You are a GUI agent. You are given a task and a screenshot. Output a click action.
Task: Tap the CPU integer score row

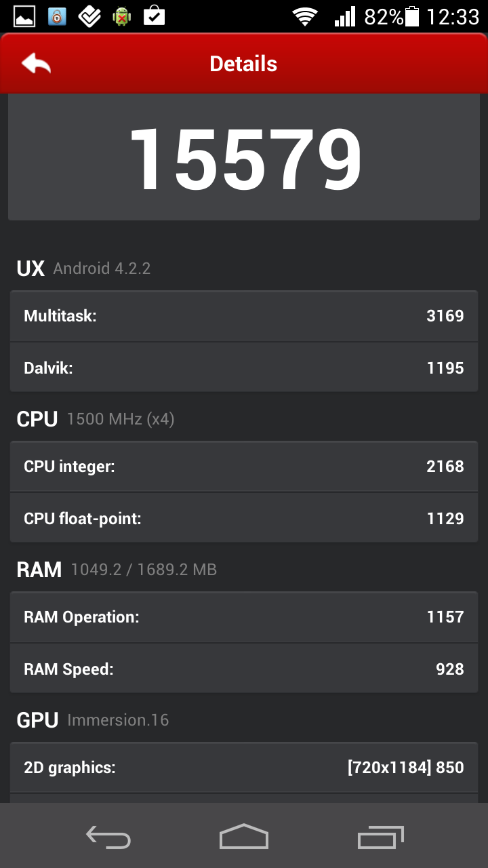click(x=244, y=467)
